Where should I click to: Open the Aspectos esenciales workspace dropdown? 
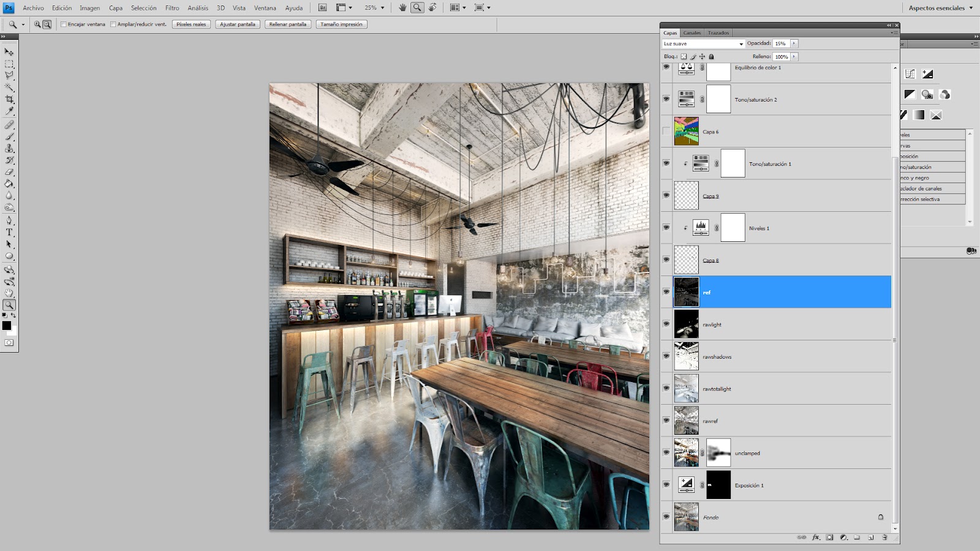click(940, 8)
